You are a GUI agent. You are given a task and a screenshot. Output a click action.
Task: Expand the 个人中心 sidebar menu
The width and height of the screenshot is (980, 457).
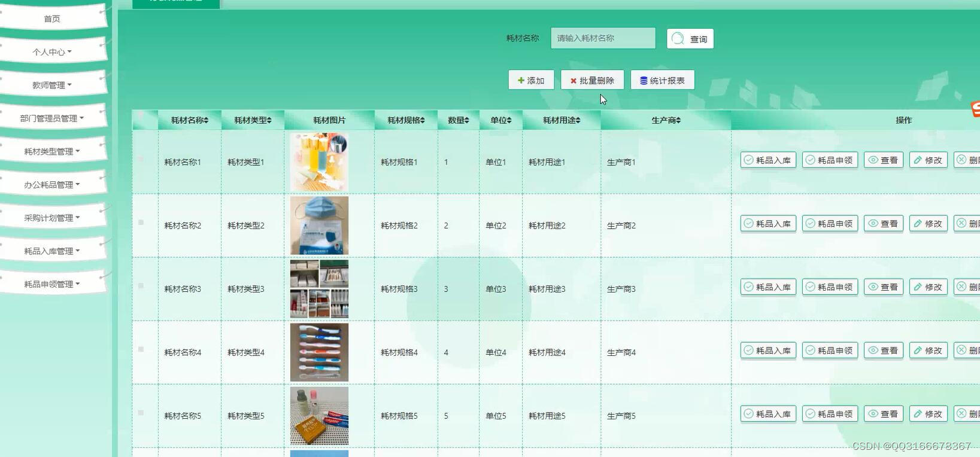tap(52, 52)
